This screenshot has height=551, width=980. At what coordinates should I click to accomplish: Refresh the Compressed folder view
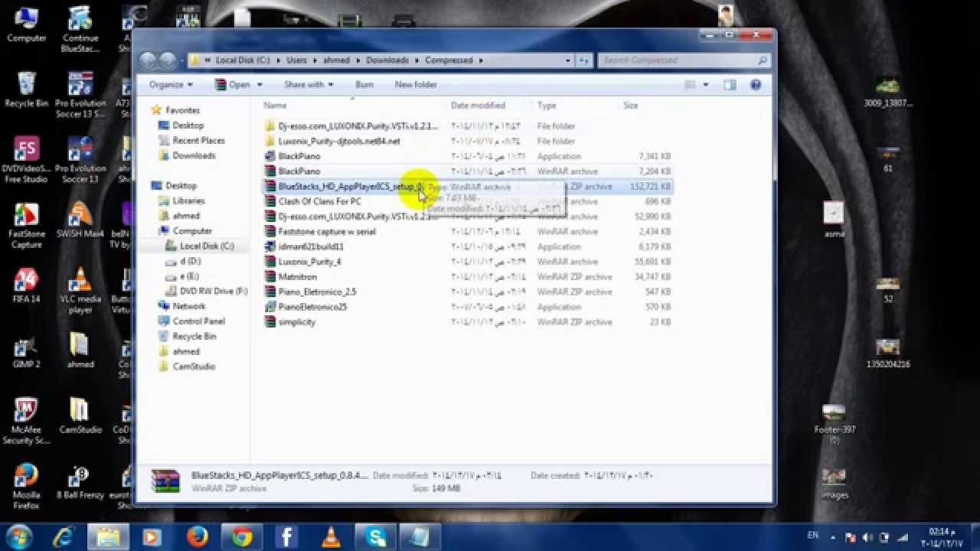pyautogui.click(x=584, y=60)
